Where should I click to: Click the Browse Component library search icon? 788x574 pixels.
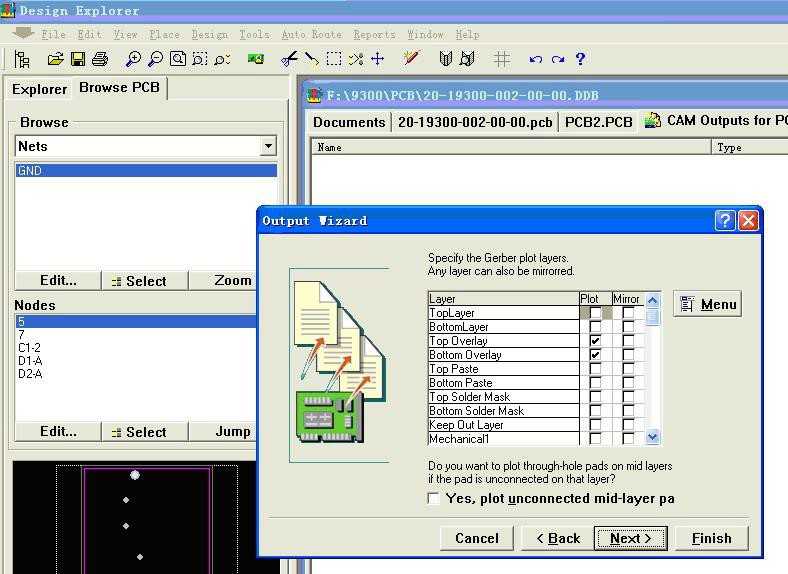(467, 59)
